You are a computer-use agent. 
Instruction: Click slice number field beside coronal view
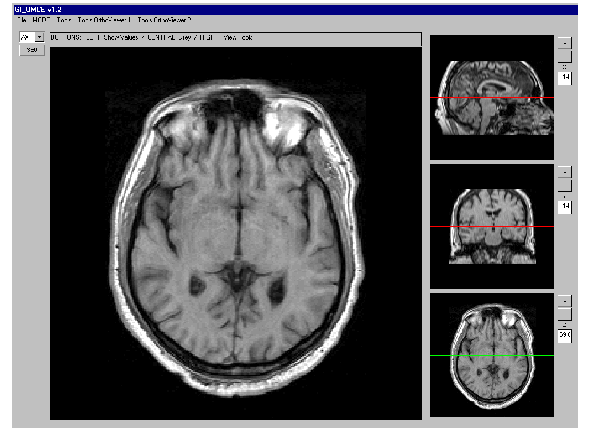(565, 206)
